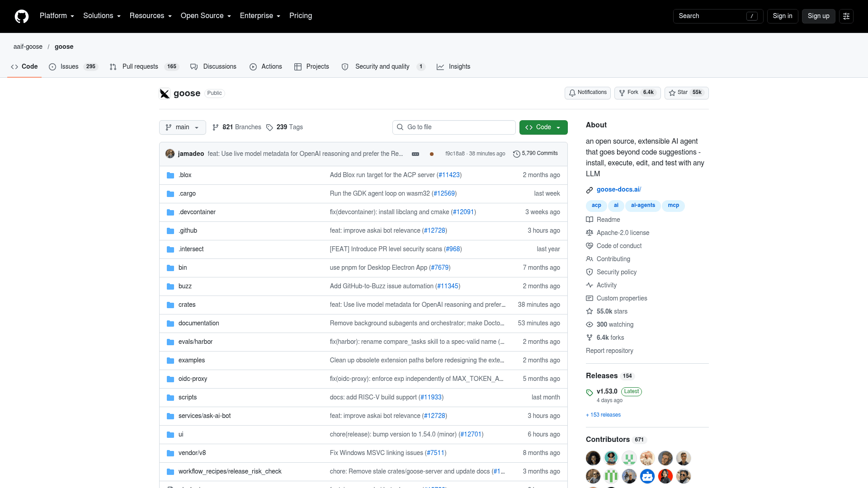Open the header appearance settings icon
This screenshot has width=868, height=488.
846,16
